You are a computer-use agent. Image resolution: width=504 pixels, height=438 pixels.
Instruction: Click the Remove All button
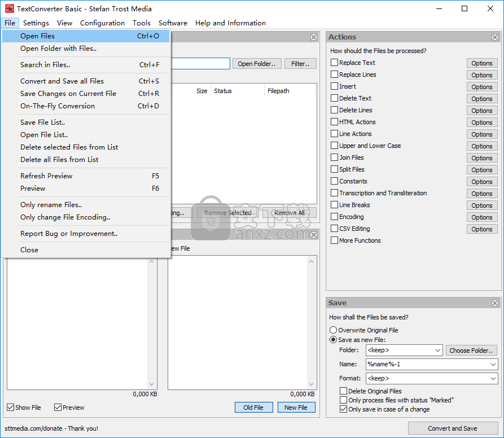coord(290,213)
